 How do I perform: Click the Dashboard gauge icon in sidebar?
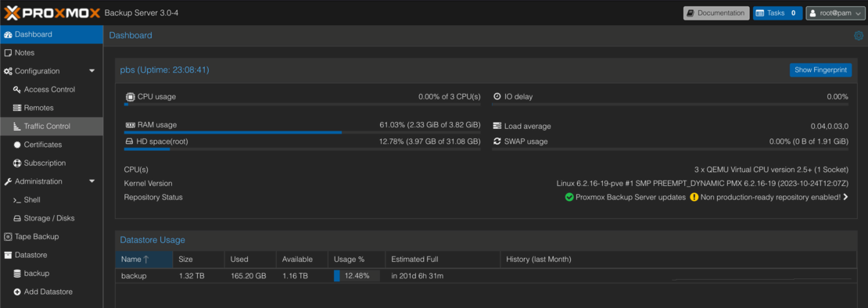8,34
